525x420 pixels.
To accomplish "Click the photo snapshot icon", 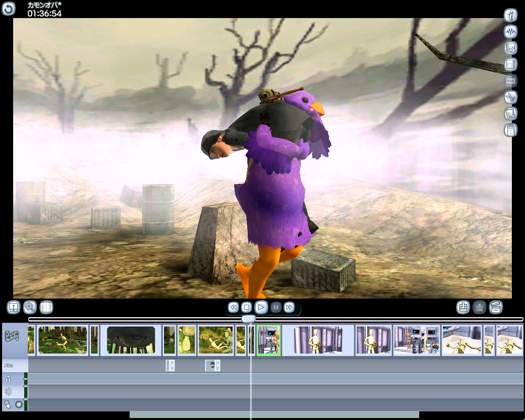I will click(x=510, y=114).
